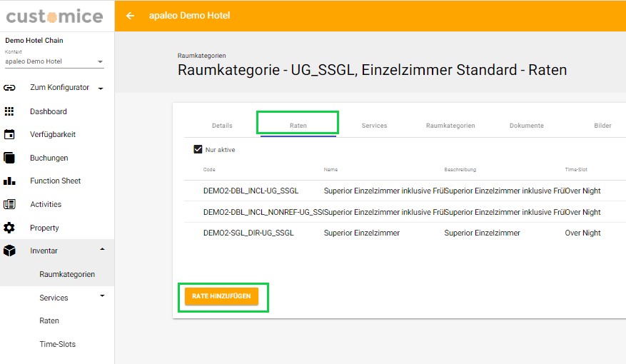
Task: Click the Raumkategorien breadcrumb link
Action: [201, 56]
